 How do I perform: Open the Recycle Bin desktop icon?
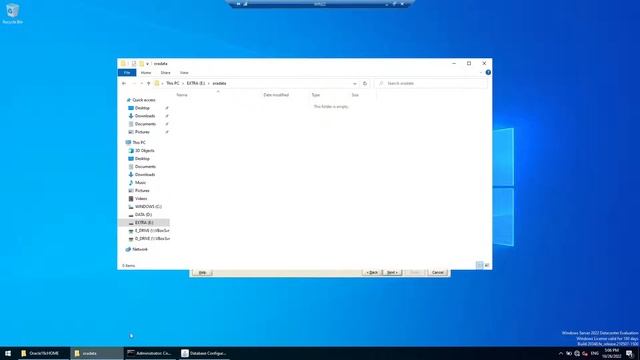12,13
